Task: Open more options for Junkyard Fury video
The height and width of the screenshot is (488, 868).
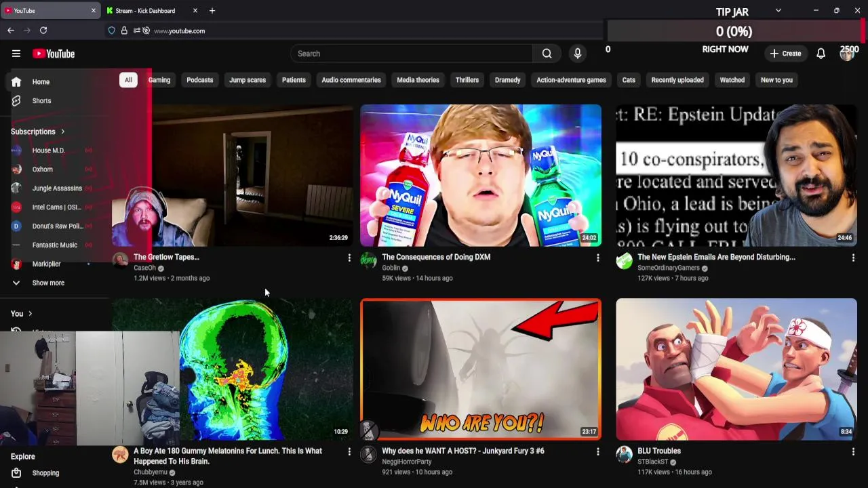Action: point(597,451)
